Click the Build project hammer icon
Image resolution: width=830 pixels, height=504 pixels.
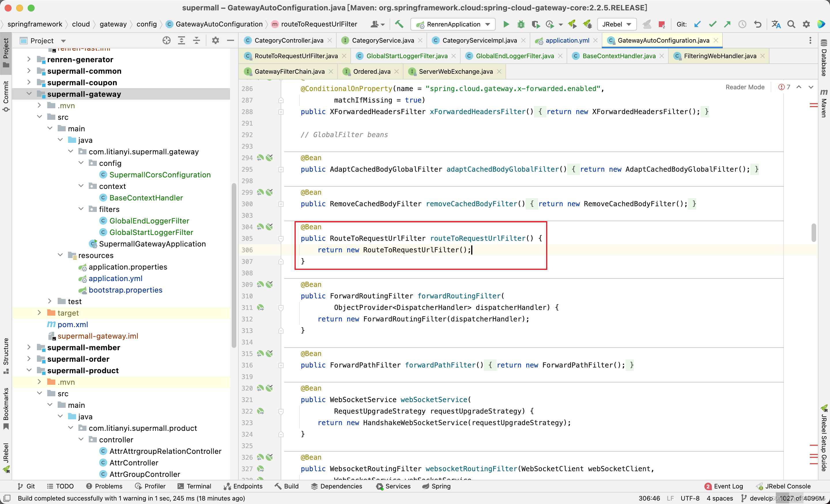[x=399, y=24]
